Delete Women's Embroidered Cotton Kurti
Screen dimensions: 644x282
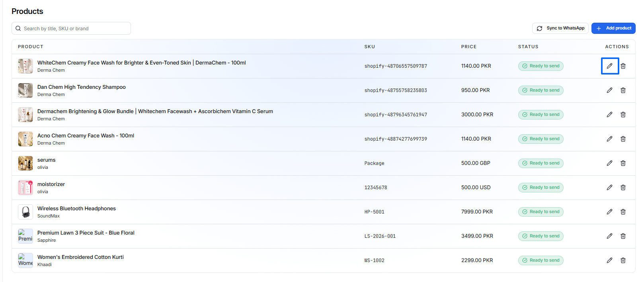tap(623, 260)
